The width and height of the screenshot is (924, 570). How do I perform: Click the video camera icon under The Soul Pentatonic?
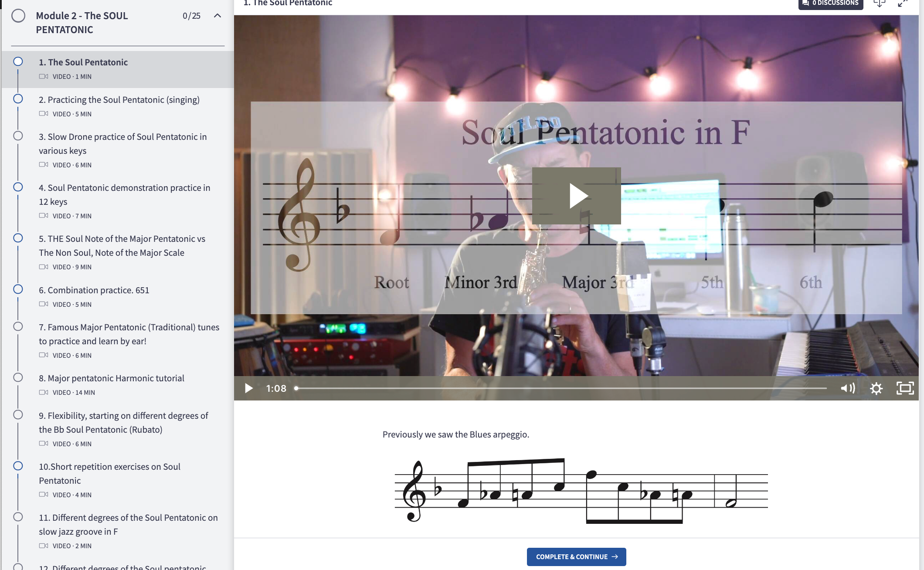coord(44,76)
